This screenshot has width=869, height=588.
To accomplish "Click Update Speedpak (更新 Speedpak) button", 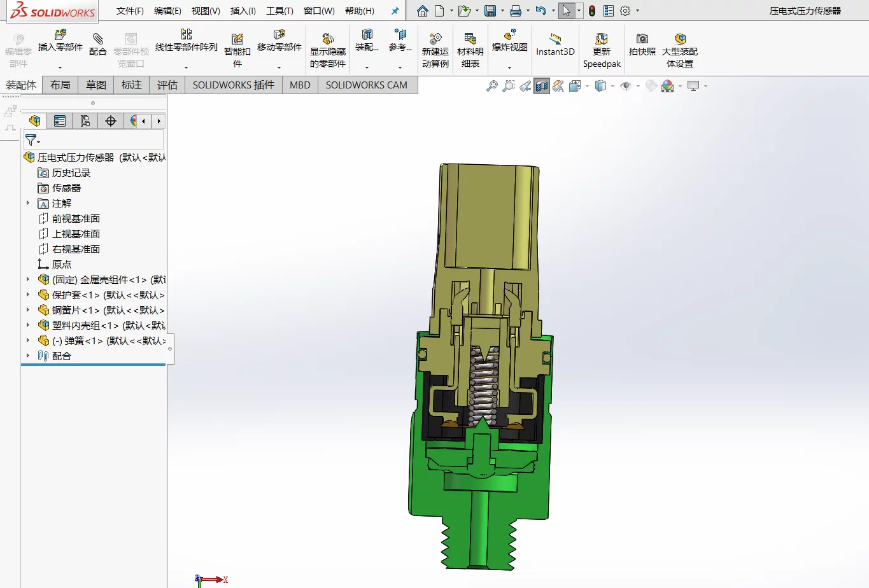I will 602,50.
